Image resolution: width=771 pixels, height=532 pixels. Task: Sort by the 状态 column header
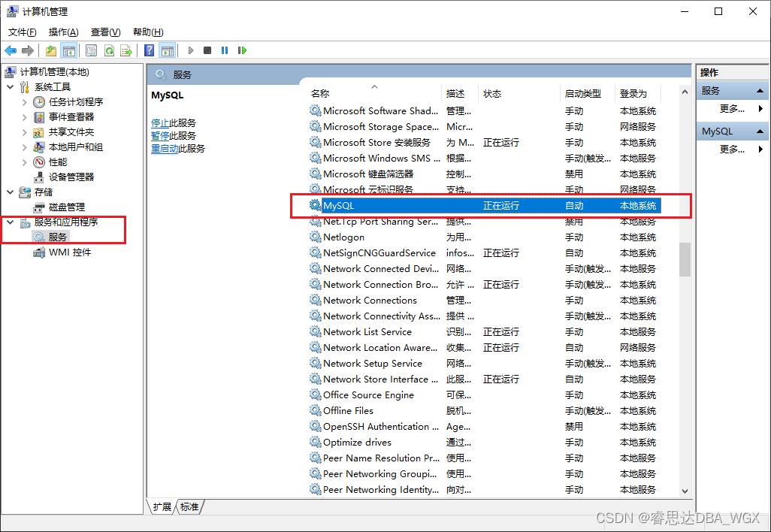click(x=519, y=93)
